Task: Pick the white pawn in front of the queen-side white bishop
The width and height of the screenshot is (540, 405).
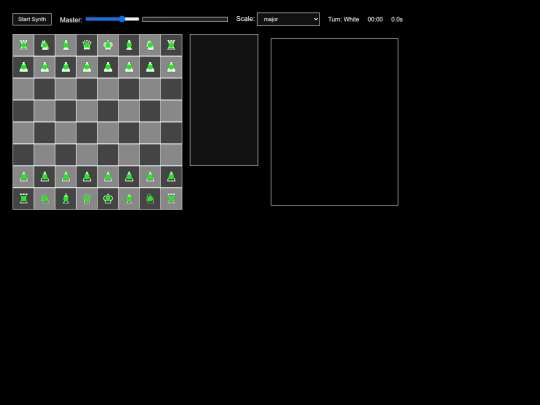Action: 66,177
